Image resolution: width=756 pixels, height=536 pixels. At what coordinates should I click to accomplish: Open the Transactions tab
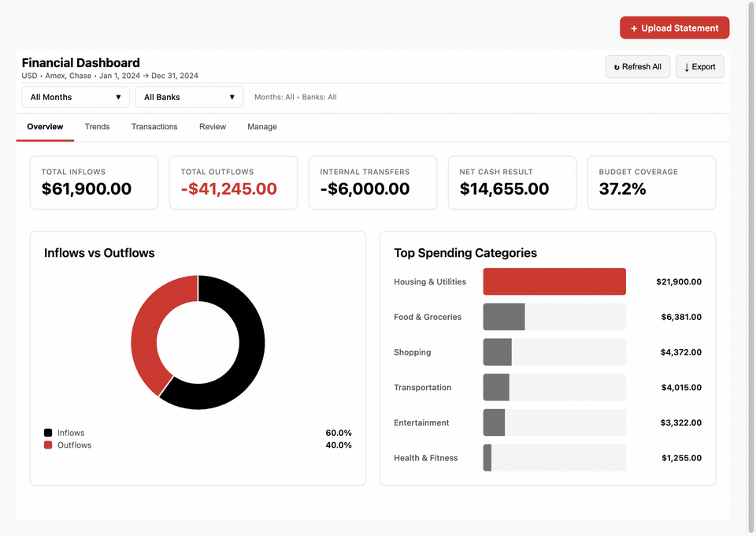(154, 126)
